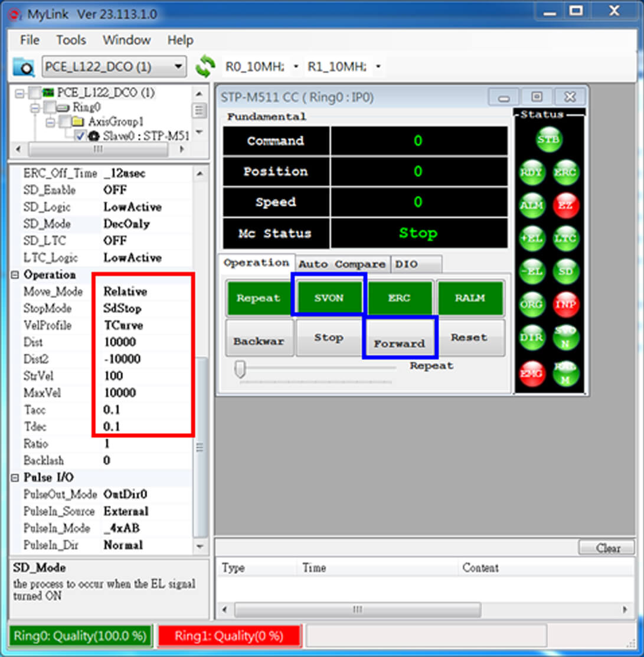Click the red INP status indicator
This screenshot has height=657, width=644.
565,304
